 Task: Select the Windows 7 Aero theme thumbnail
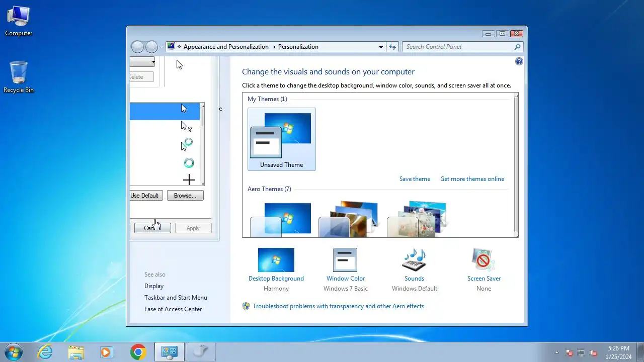point(281,220)
